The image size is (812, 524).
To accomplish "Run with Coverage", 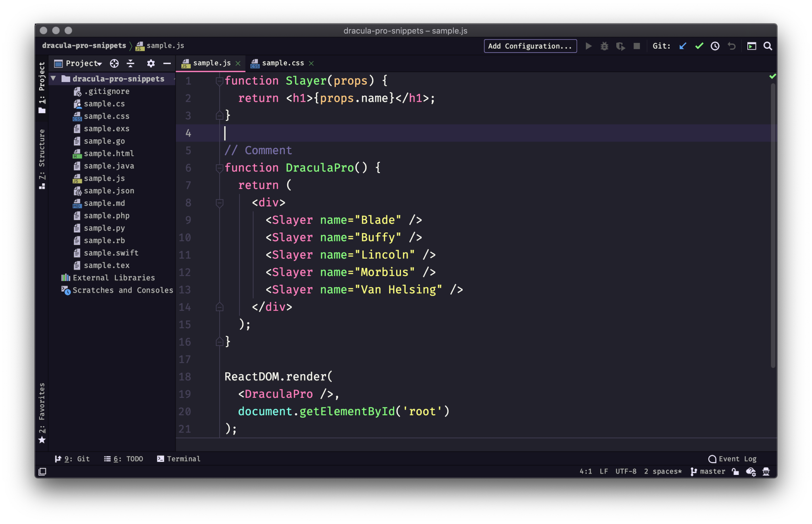I will click(620, 46).
